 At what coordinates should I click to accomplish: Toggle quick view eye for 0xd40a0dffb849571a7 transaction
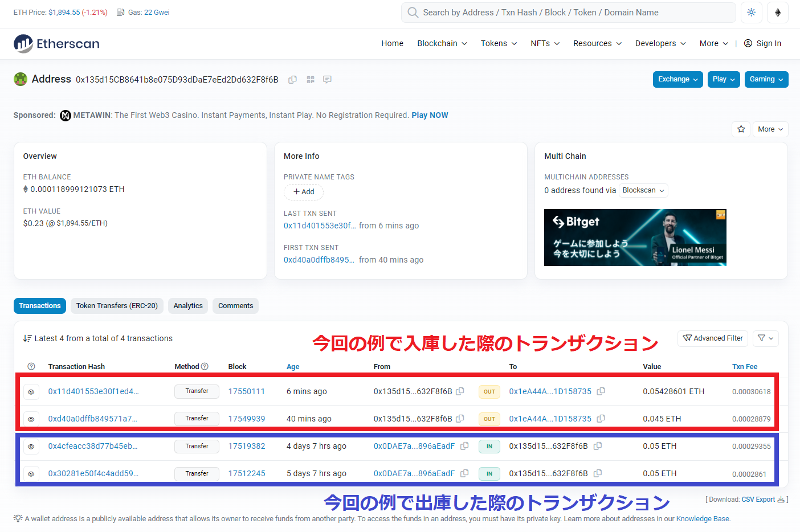[x=31, y=419]
